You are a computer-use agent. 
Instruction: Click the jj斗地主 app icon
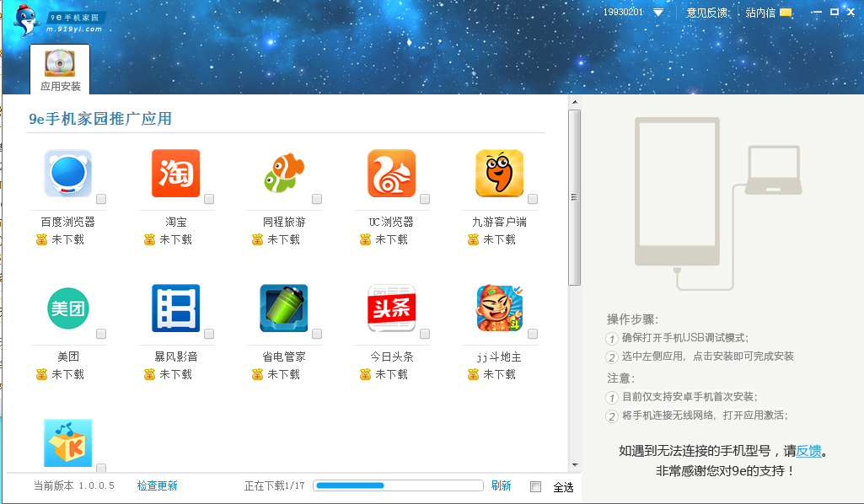coord(499,308)
